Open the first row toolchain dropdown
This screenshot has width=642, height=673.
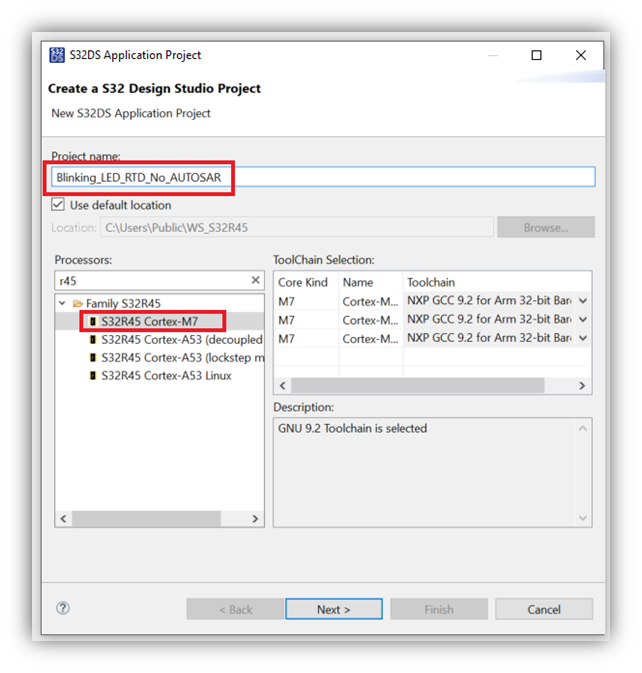click(582, 300)
